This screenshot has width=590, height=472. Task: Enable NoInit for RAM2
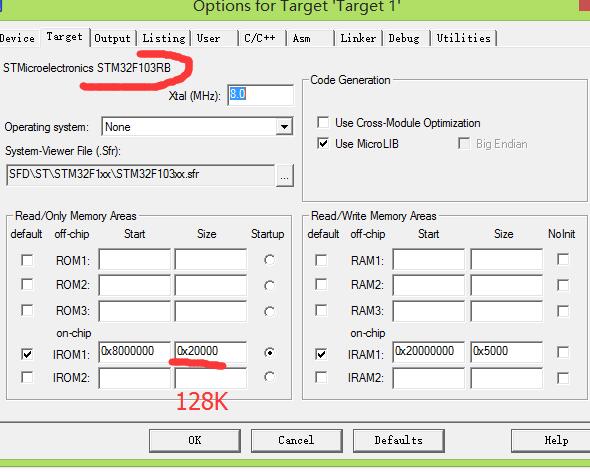coord(563,285)
